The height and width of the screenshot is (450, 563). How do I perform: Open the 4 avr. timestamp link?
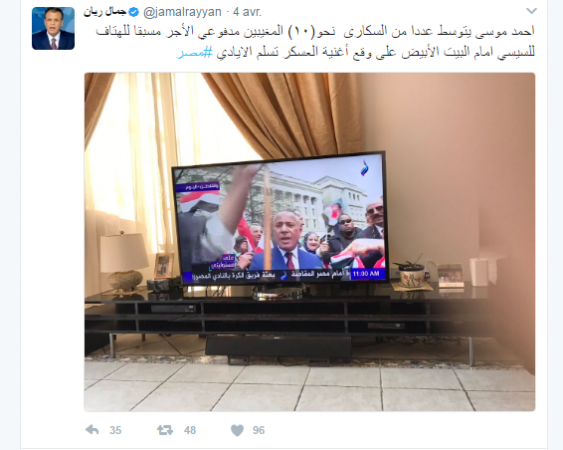tap(247, 13)
